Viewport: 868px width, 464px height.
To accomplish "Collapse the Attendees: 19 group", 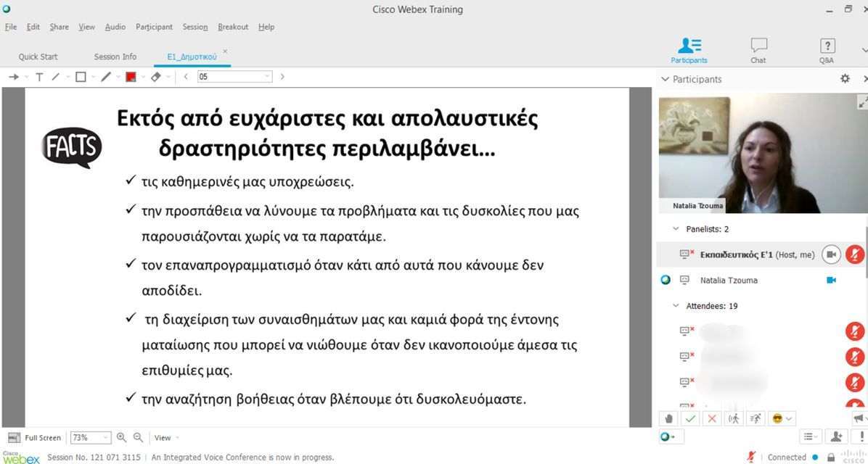I will 676,306.
